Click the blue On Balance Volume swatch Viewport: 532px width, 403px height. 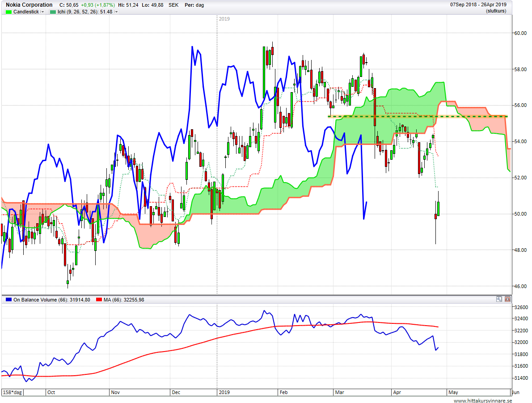pos(9,300)
